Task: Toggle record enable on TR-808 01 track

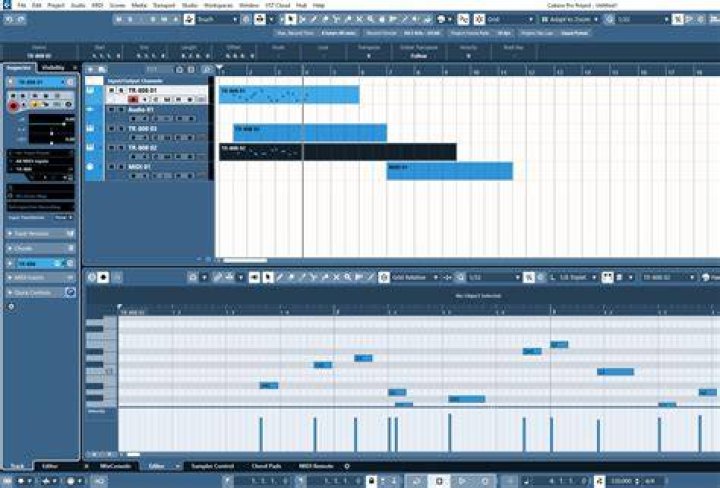Action: click(x=134, y=99)
